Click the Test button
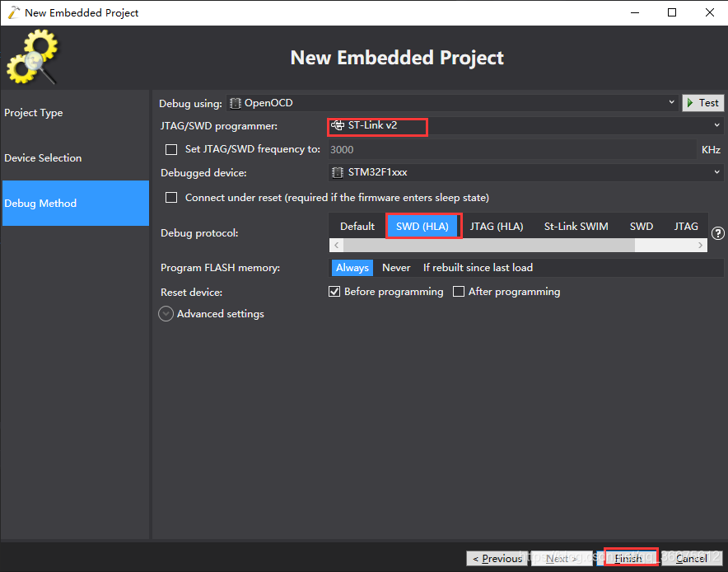The image size is (728, 572). [x=703, y=103]
